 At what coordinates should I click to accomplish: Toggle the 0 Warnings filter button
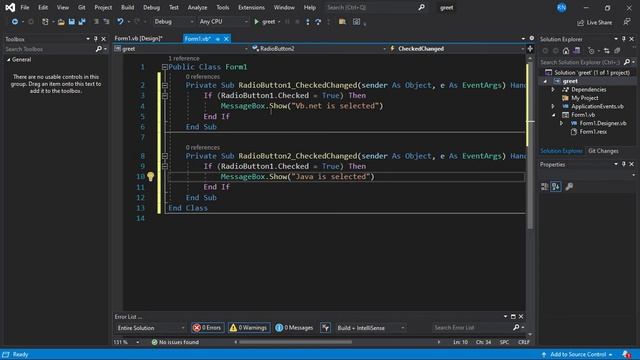point(249,327)
